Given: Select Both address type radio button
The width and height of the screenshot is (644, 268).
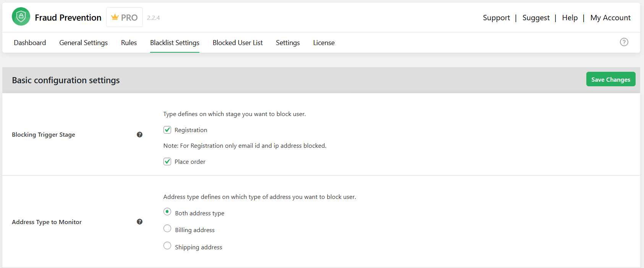Looking at the screenshot, I should click(x=167, y=211).
